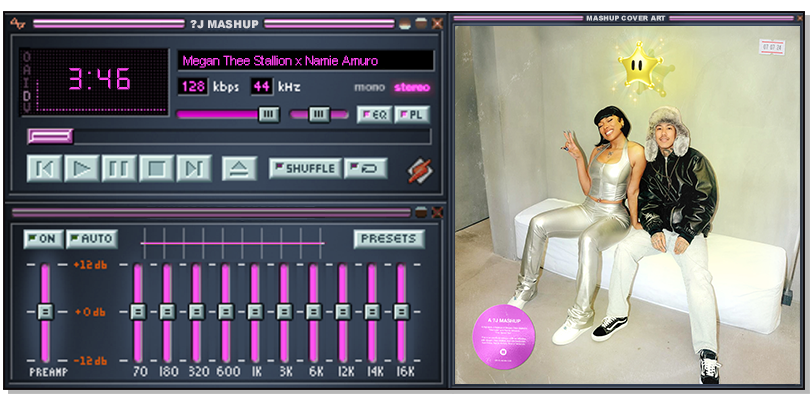Click the +0 db label

(90, 312)
